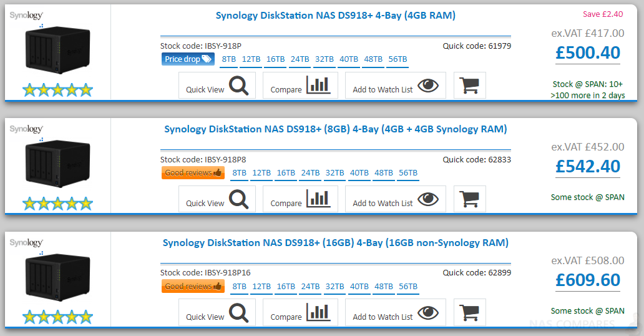Click the Price drop badge
The image size is (644, 336).
point(188,59)
